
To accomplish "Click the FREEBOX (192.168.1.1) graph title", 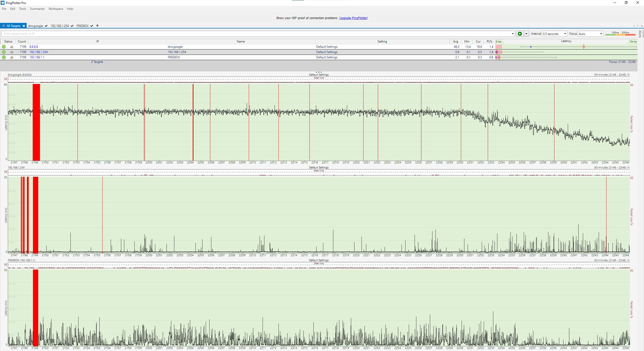I will (x=21, y=260).
